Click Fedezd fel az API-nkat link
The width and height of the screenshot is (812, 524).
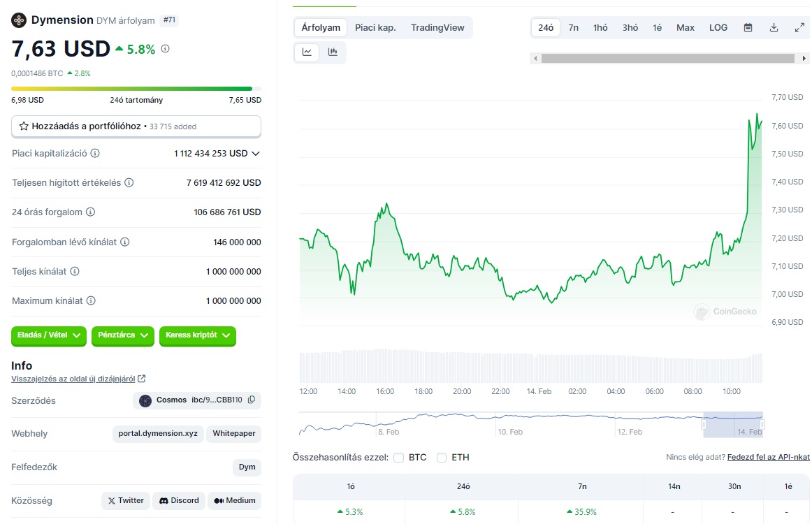pos(769,457)
